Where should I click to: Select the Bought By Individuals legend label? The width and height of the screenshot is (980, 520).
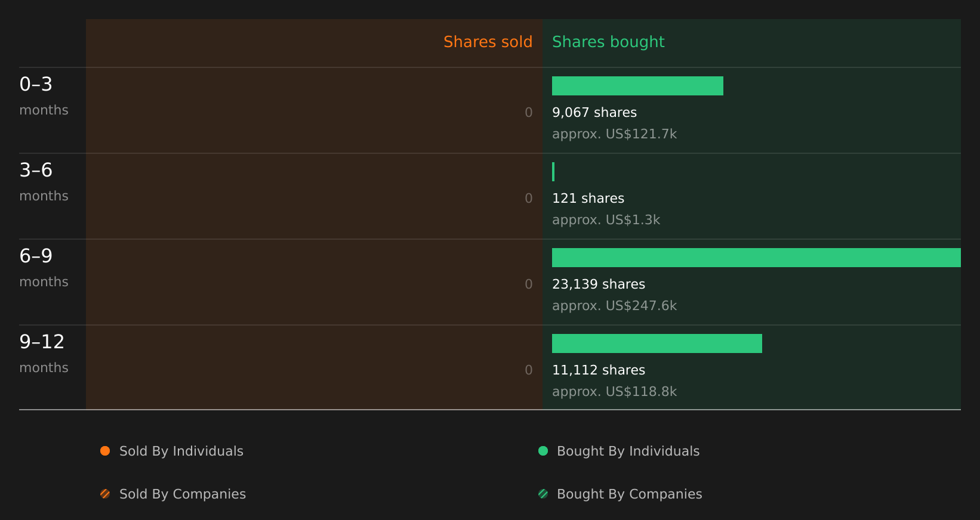tap(628, 451)
